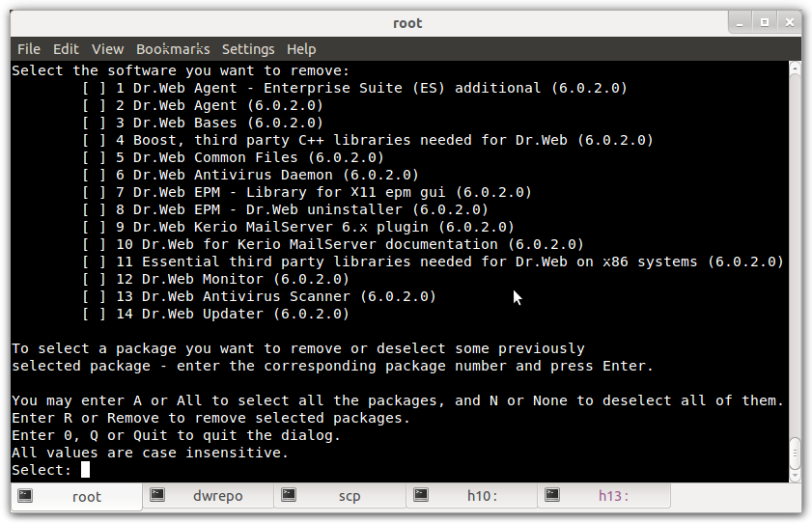Click terminal icon on scp tab
Viewport: 812px width, 523px height.
pos(289,495)
